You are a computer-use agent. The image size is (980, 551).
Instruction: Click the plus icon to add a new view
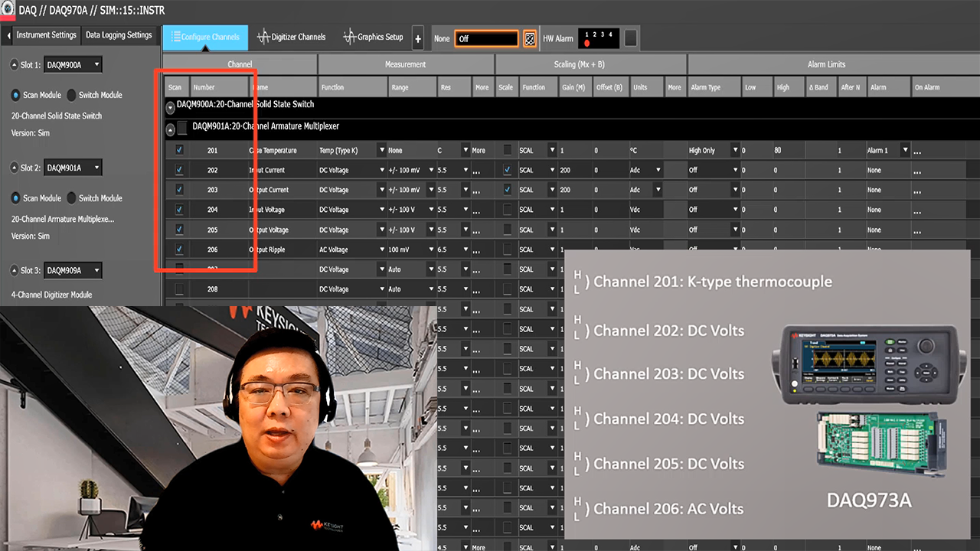417,37
